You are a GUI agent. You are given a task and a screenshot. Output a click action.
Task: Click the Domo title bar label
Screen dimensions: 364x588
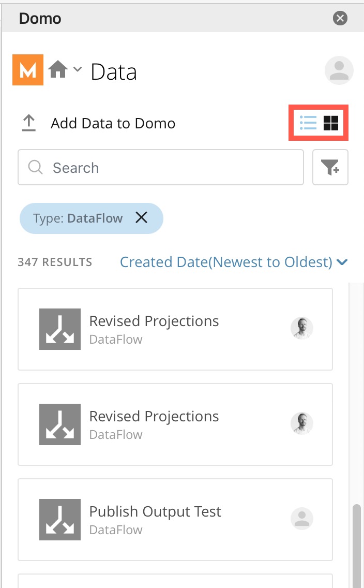[40, 18]
